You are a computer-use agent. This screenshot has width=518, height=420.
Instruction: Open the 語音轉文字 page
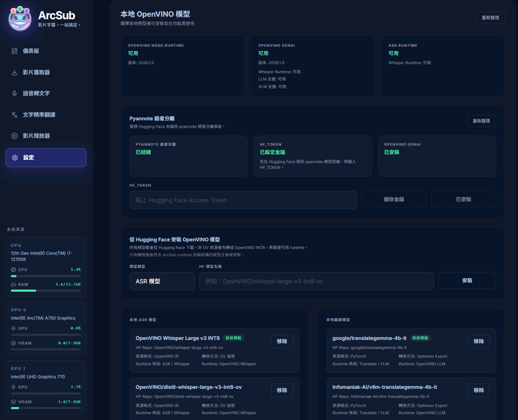pyautogui.click(x=46, y=94)
